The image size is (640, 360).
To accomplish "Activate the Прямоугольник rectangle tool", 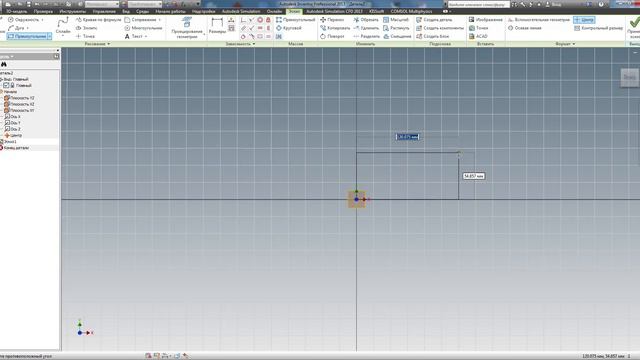I will 27,36.
